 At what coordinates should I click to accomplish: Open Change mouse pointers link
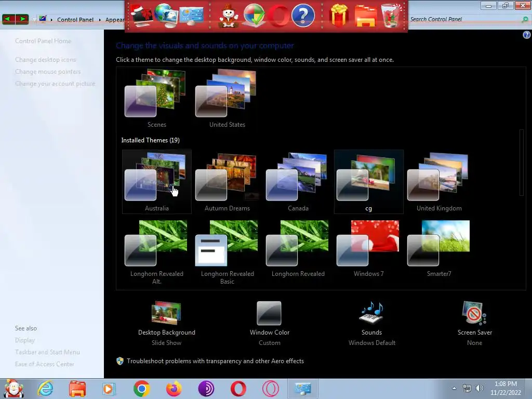click(48, 72)
